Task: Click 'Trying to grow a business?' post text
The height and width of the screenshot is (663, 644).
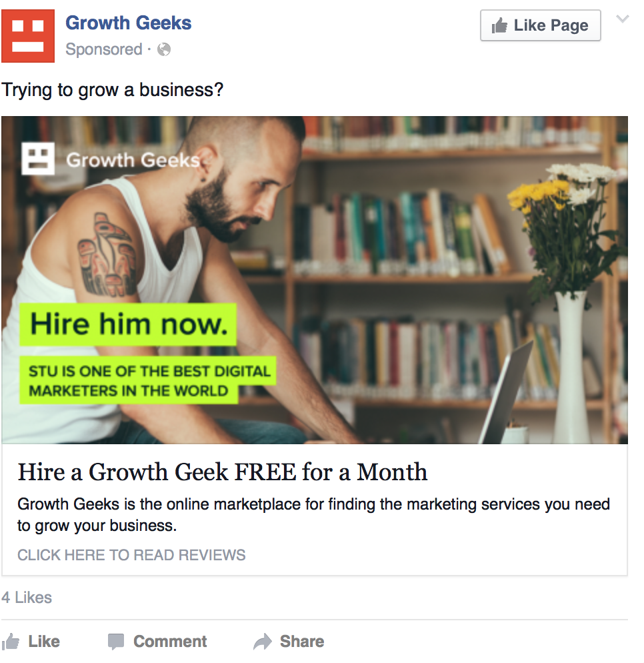Action: pyautogui.click(x=113, y=89)
